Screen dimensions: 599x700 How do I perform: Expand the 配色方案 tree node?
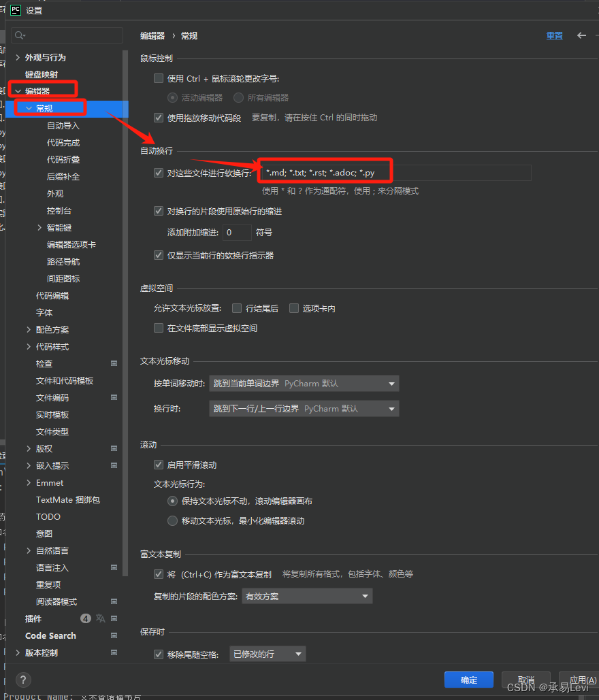[x=29, y=329]
